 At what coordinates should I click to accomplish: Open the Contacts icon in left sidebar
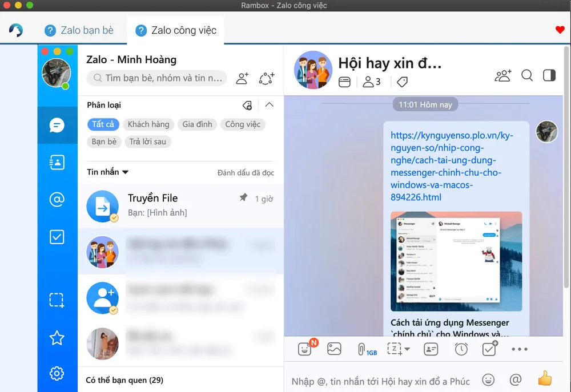point(57,162)
